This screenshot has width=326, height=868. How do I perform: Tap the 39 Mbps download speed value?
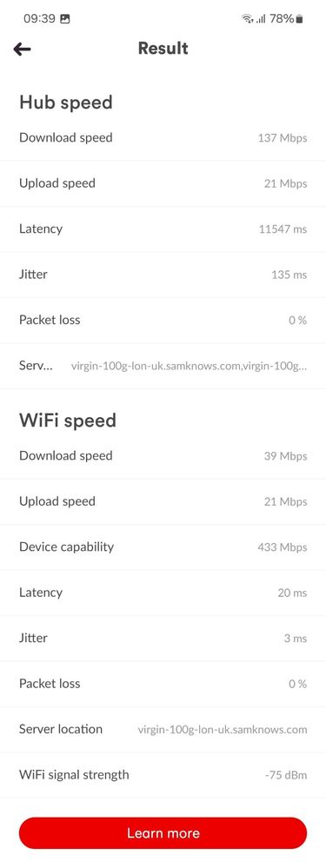(286, 456)
